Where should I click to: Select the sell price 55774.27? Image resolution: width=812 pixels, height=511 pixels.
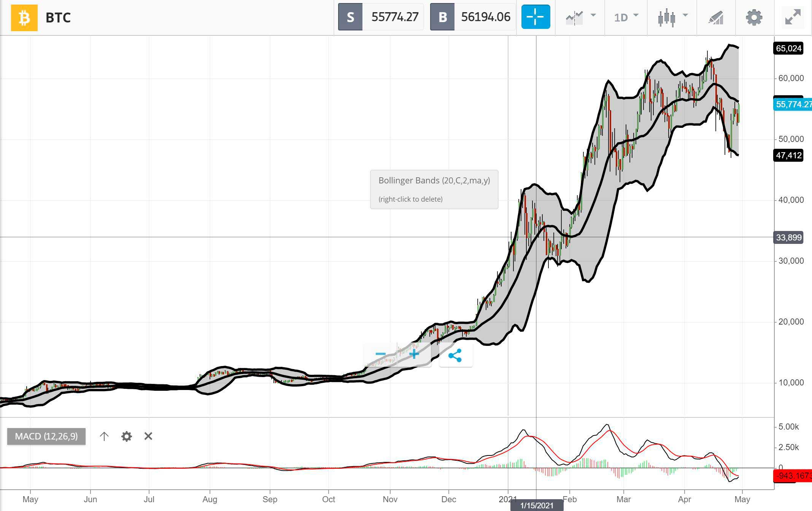point(395,17)
